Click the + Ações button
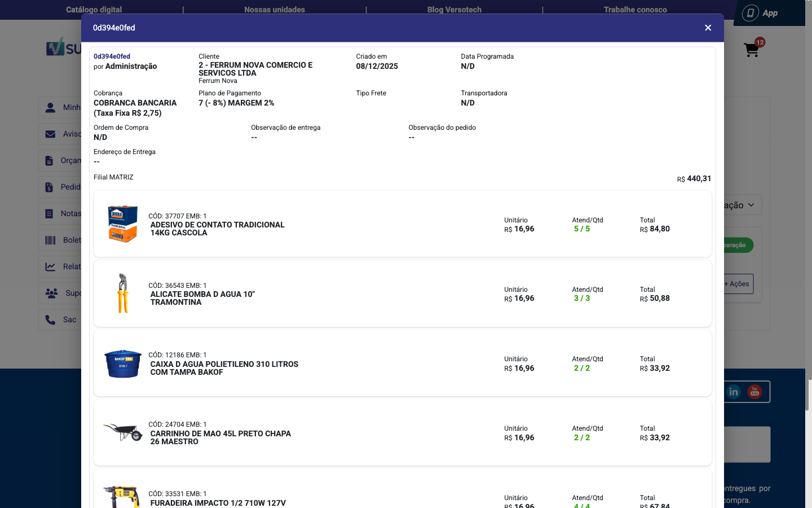The height and width of the screenshot is (508, 812). [x=736, y=284]
